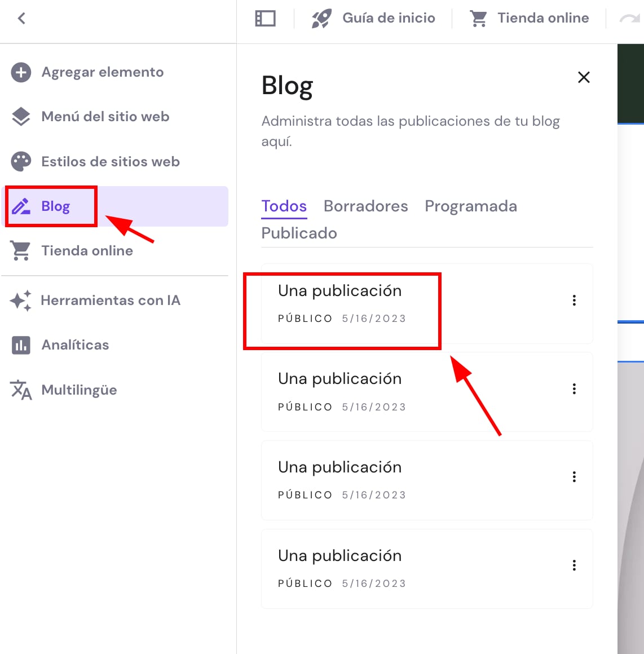Click the back chevron arrow
644x654 pixels.
click(21, 19)
